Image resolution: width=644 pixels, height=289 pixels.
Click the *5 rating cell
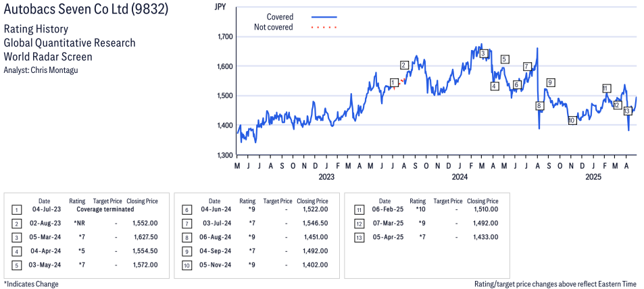pyautogui.click(x=81, y=251)
